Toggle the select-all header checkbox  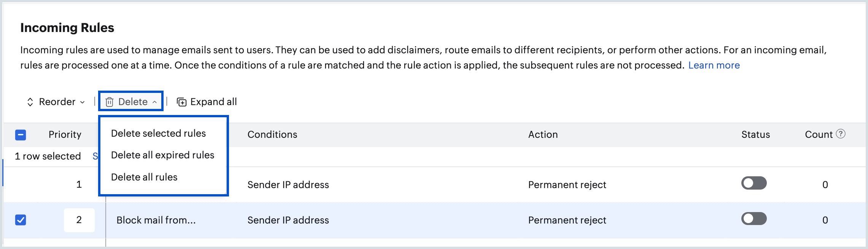[x=21, y=135]
